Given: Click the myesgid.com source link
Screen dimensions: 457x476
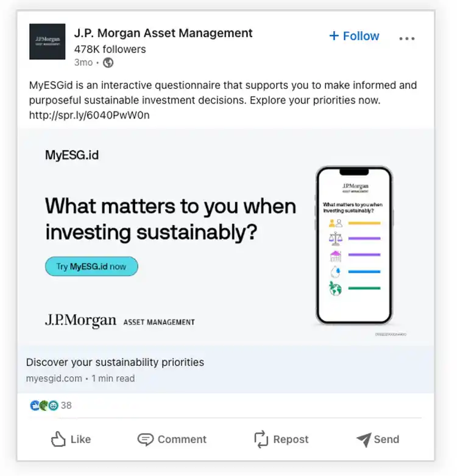Looking at the screenshot, I should (x=54, y=379).
